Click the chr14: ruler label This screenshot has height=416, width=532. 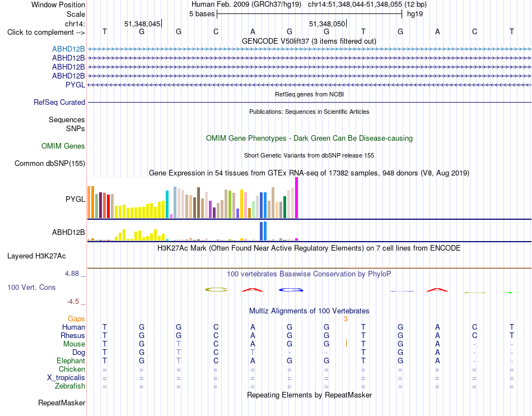tap(74, 24)
